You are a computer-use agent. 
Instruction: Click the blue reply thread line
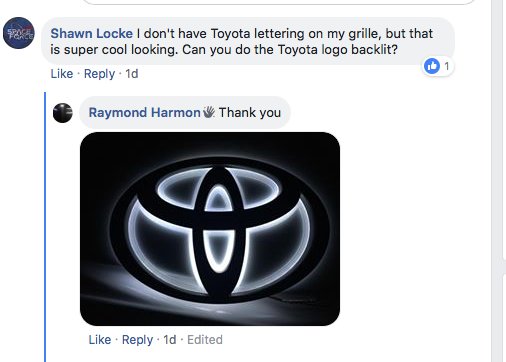pyautogui.click(x=45, y=227)
